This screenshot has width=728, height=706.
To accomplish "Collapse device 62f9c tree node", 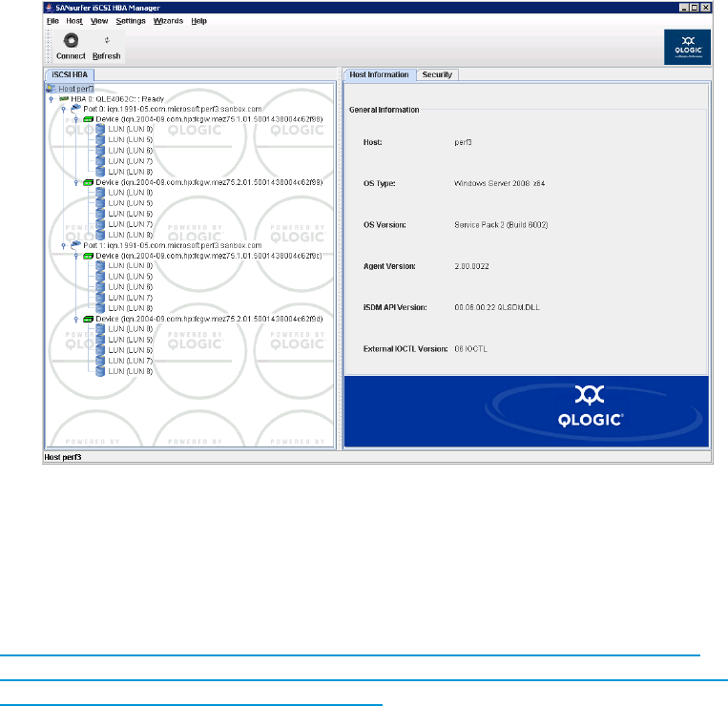I will [76, 257].
